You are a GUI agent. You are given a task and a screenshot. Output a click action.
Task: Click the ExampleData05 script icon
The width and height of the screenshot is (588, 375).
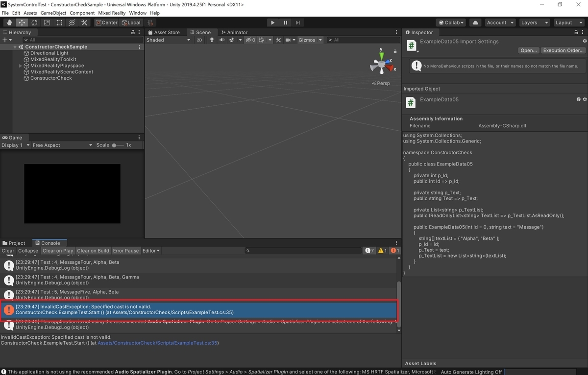(x=411, y=102)
